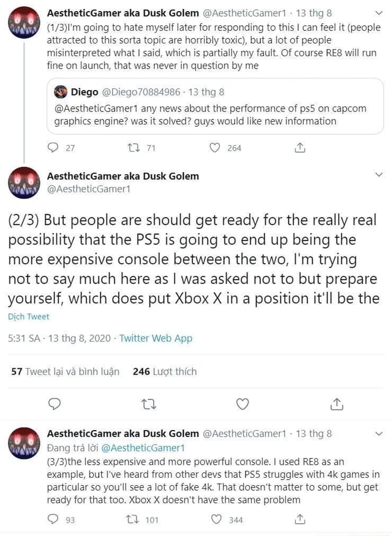View the 57 Tweet lại và bình luận
Screen dimensions: 392x536
[66, 371]
